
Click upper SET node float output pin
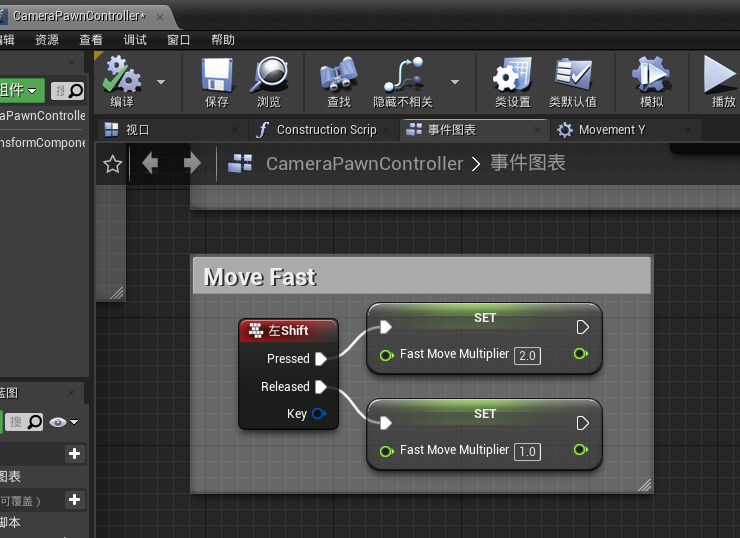point(581,353)
